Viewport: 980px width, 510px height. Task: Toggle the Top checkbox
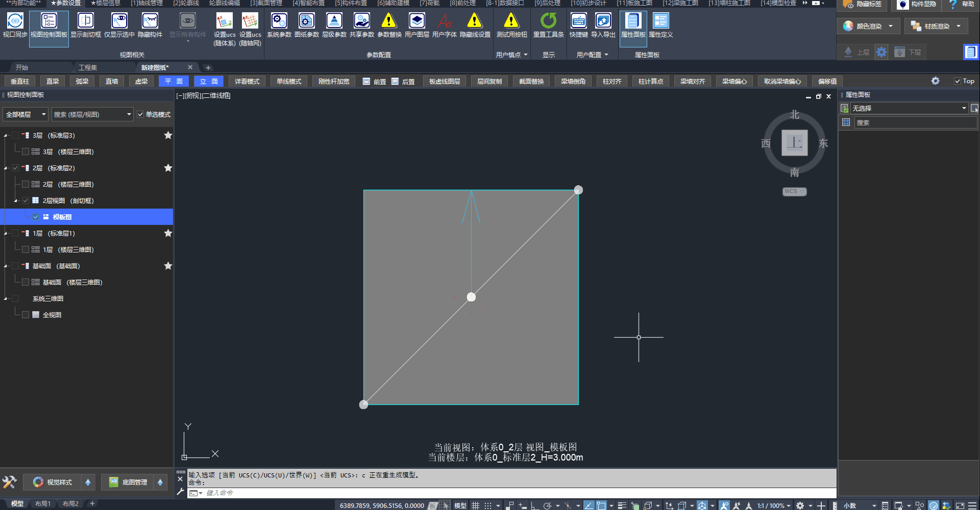pos(958,81)
